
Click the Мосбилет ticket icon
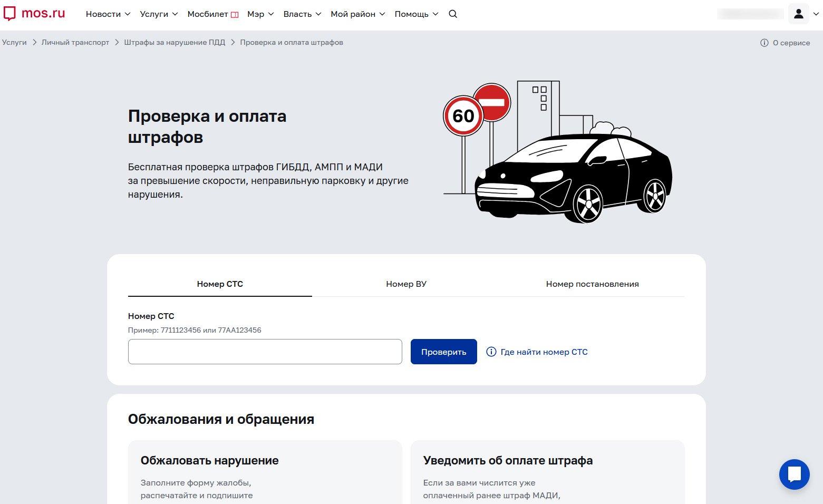(235, 15)
